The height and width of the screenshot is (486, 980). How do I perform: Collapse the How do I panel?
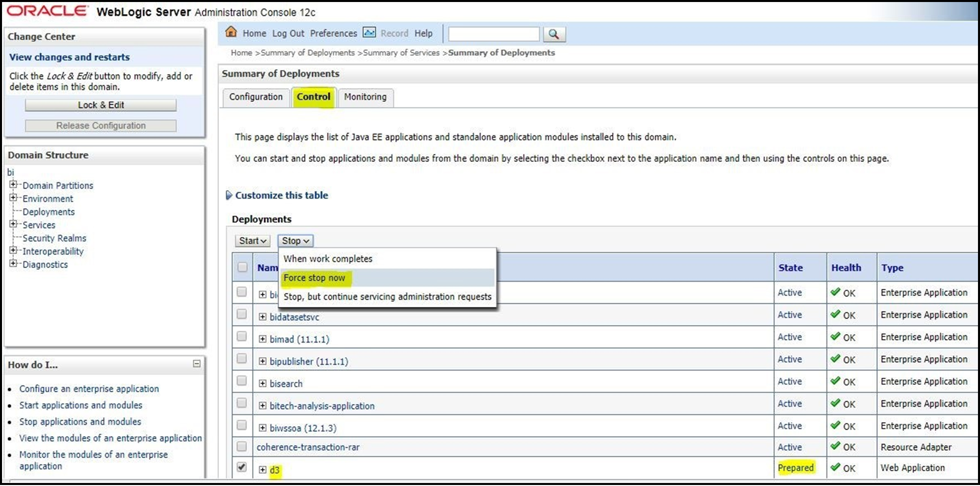pyautogui.click(x=197, y=364)
